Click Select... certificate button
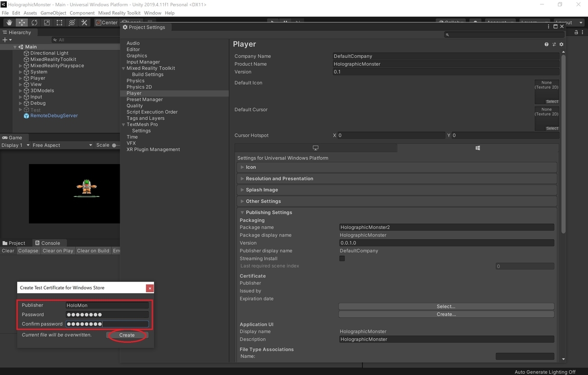Viewport: 588px width, 375px height. pos(446,306)
